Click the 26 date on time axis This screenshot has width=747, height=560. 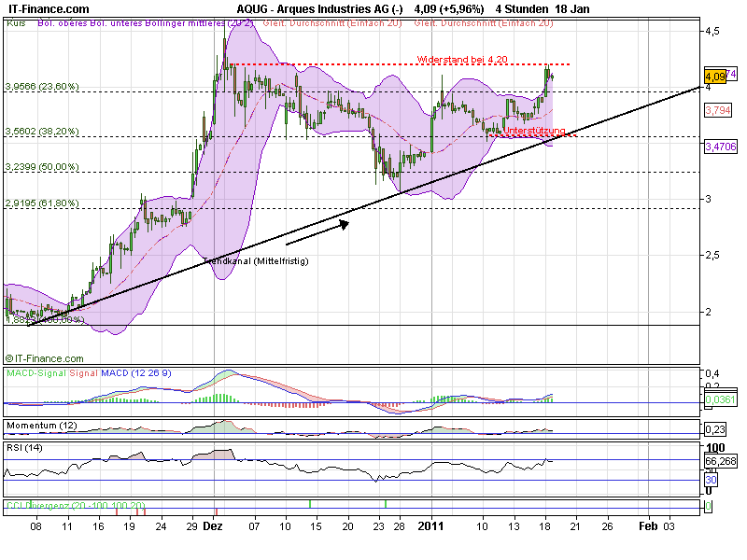[607, 526]
